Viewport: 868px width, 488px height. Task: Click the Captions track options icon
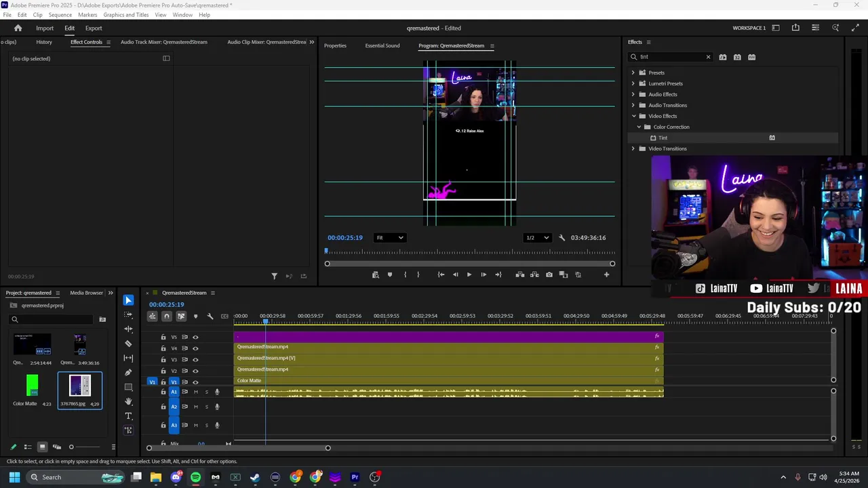pos(224,317)
